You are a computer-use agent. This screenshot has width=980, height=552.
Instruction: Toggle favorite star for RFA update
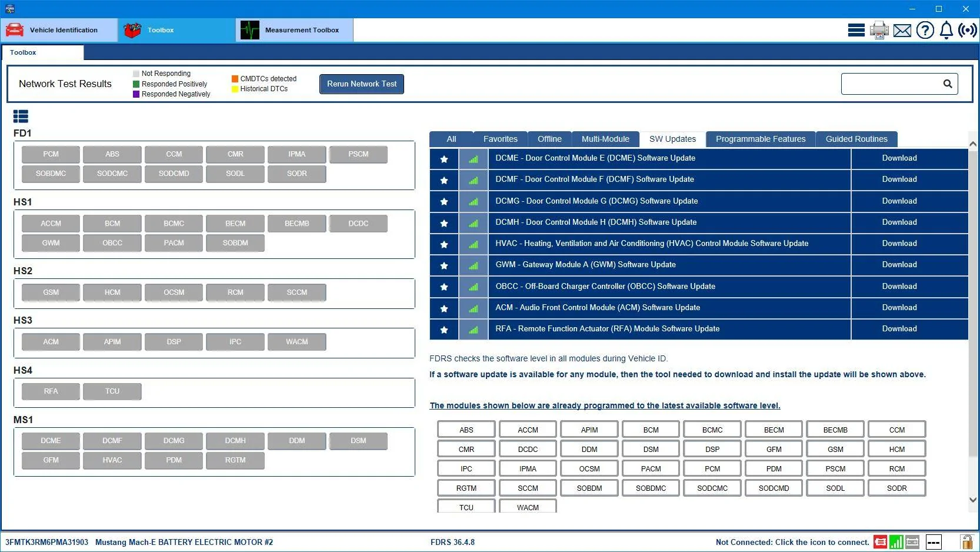[x=444, y=330]
